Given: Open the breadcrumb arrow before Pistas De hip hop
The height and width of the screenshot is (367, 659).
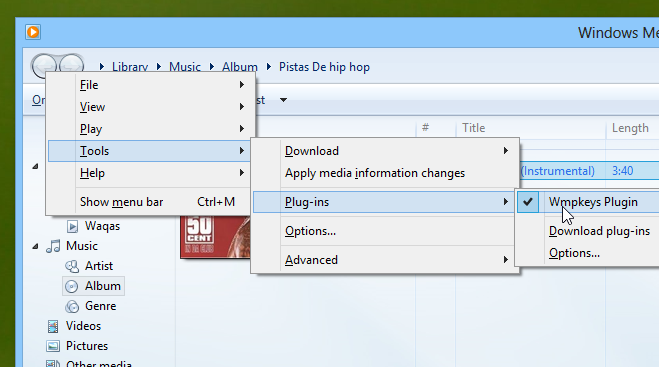Looking at the screenshot, I should 269,66.
